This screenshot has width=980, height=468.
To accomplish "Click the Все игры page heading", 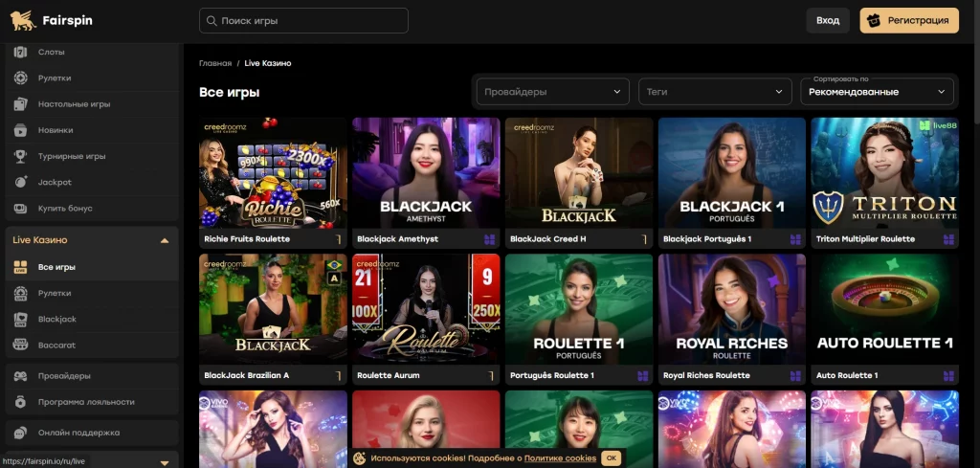I will point(230,93).
